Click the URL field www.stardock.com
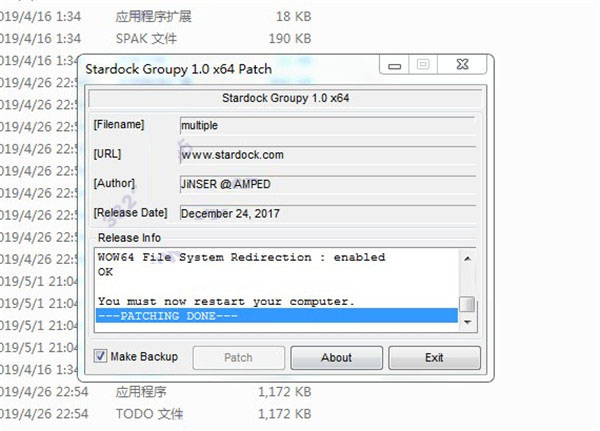The width and height of the screenshot is (600, 431). point(328,155)
